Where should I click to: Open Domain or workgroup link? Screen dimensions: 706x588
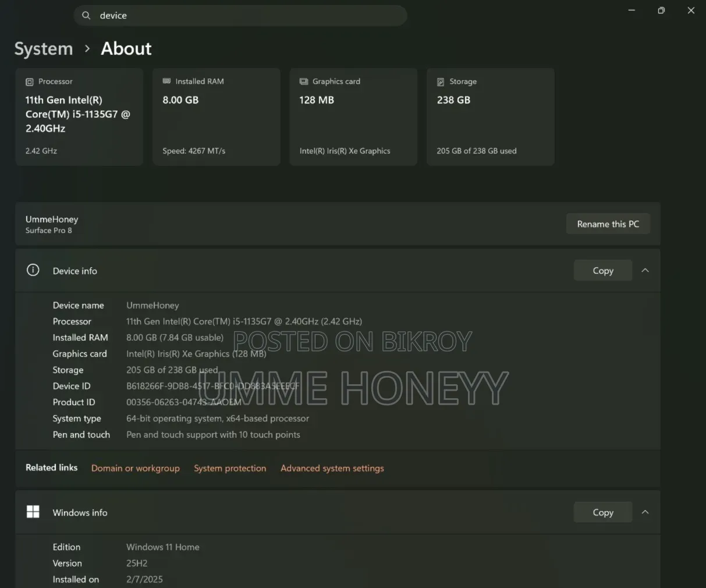click(136, 469)
